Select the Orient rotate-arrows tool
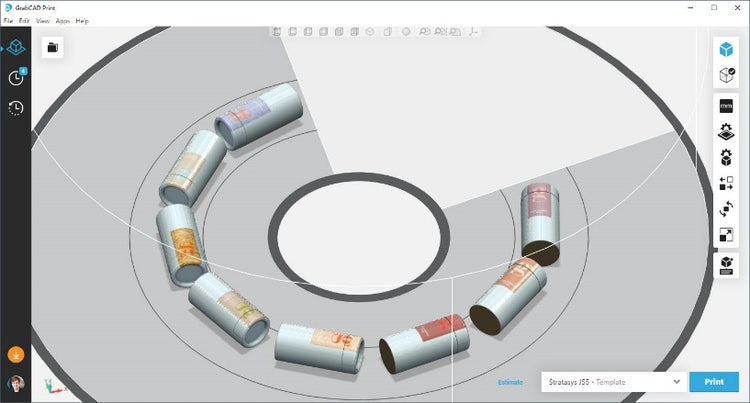Screen dimensions: 750x403 pos(726,209)
